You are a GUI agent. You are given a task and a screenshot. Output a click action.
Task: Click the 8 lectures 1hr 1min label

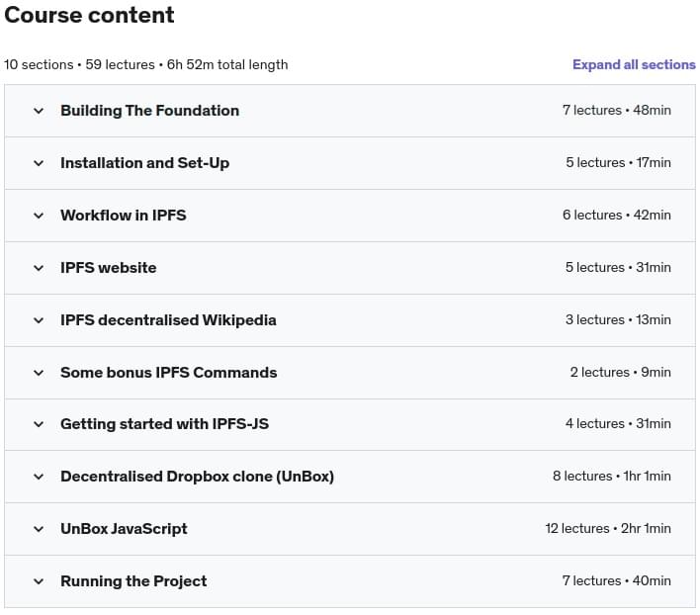coord(612,477)
